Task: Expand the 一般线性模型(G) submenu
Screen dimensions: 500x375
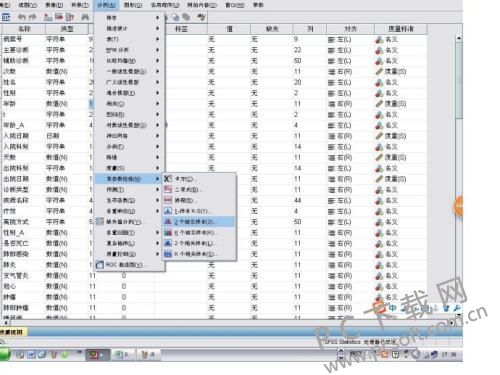Action: click(x=129, y=71)
